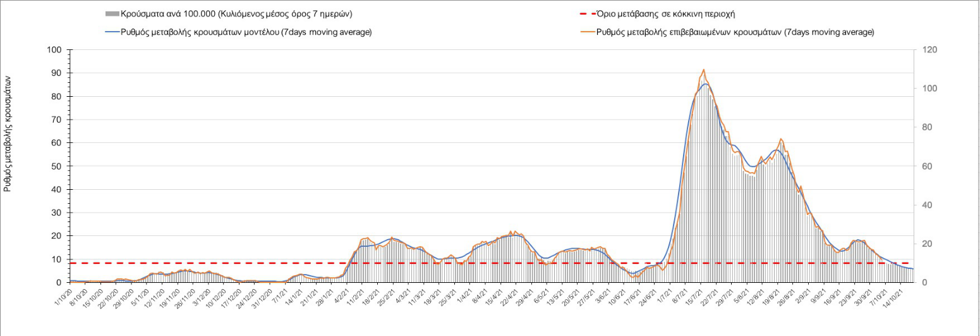Select legend label Ρυθμός μεταβολής επιβεβαιωμένων κρουσμάτων
Image resolution: width=980 pixels, height=336 pixels.
tap(735, 32)
